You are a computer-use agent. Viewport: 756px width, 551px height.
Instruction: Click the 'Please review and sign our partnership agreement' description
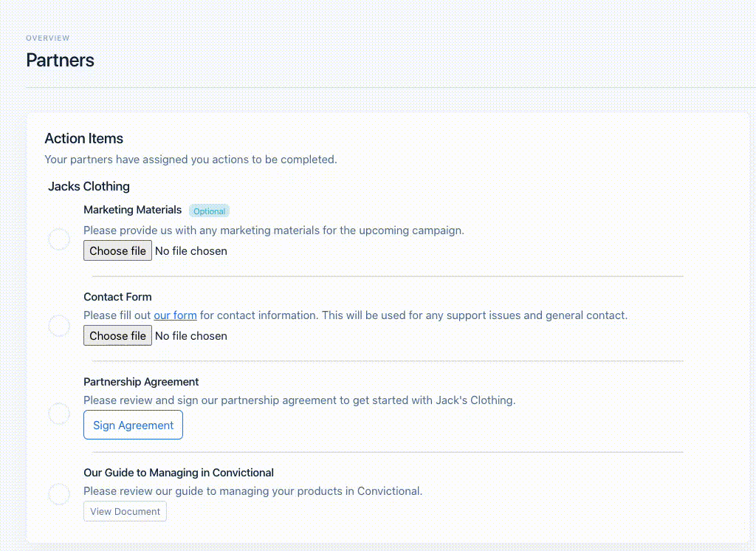click(300, 400)
